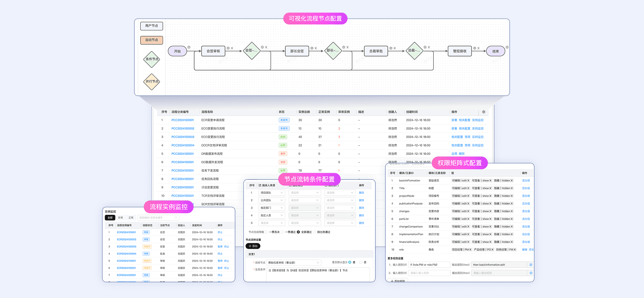Open the 指定人员 dropdown in row 4
This screenshot has width=644, height=298.
272,215
